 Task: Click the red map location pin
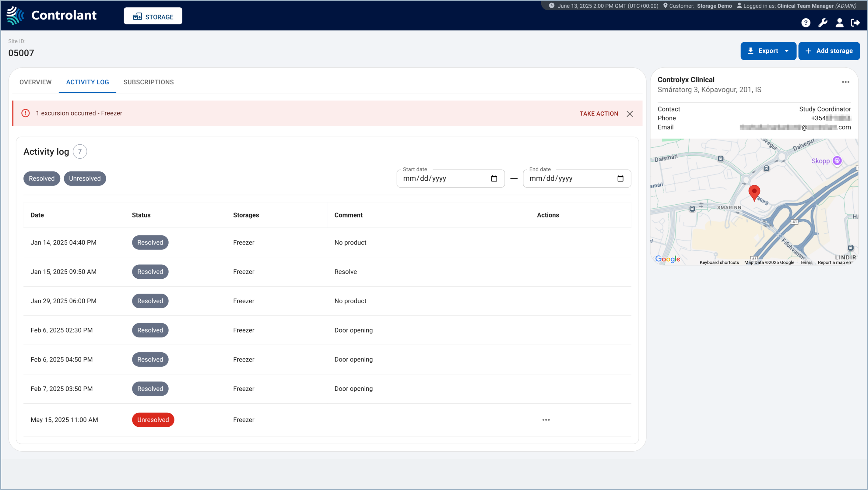754,193
